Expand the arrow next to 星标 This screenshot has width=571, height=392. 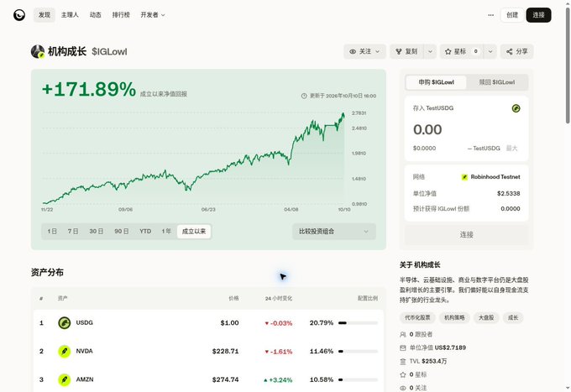click(x=490, y=52)
